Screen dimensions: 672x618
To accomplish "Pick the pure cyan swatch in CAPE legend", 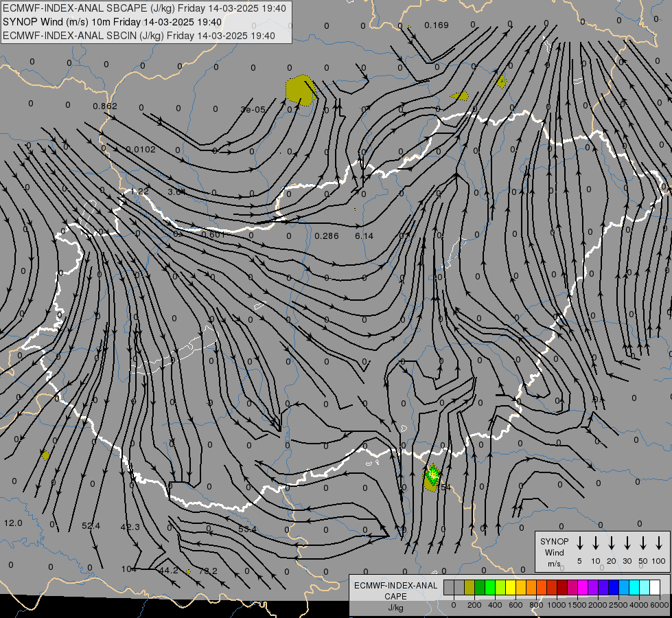I will (634, 587).
